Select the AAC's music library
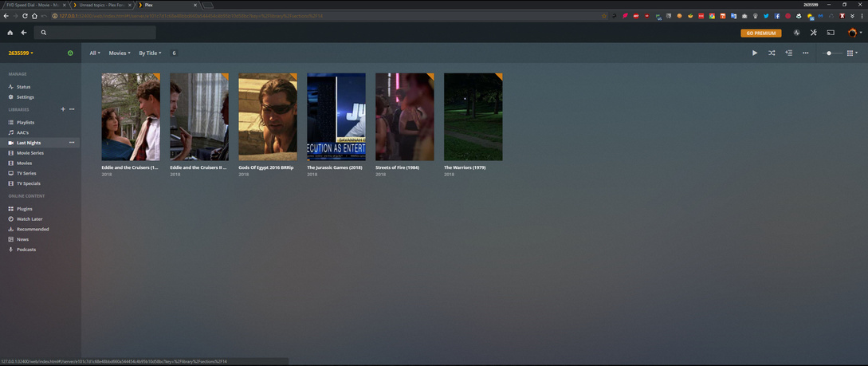This screenshot has width=868, height=366. coord(40,132)
